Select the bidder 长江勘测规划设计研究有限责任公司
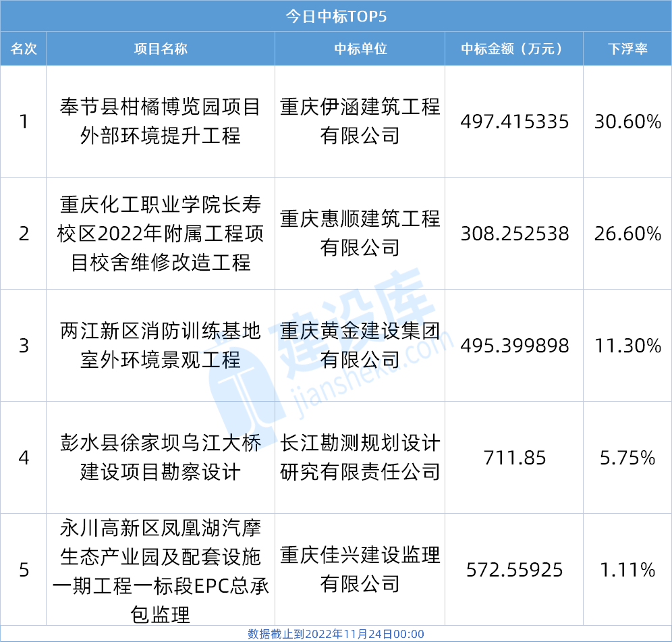The image size is (672, 642). pyautogui.click(x=360, y=458)
